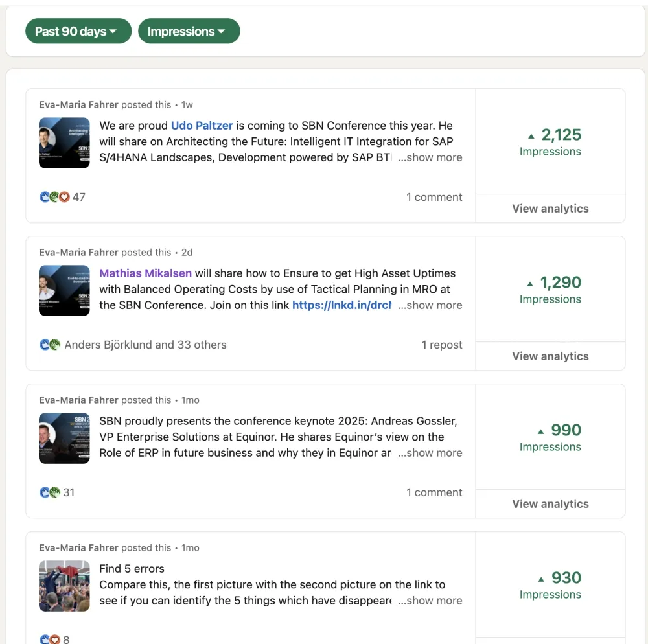Open Mathias Mikalsen post thumbnail image
The width and height of the screenshot is (648, 644).
point(64,290)
